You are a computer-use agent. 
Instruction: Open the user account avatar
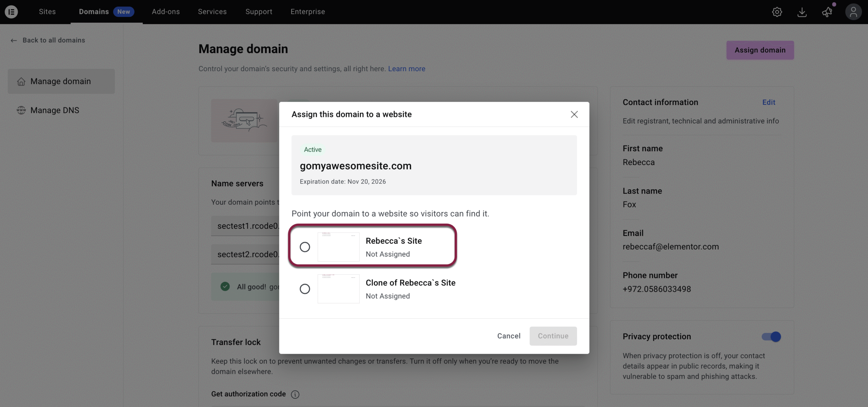coord(853,12)
